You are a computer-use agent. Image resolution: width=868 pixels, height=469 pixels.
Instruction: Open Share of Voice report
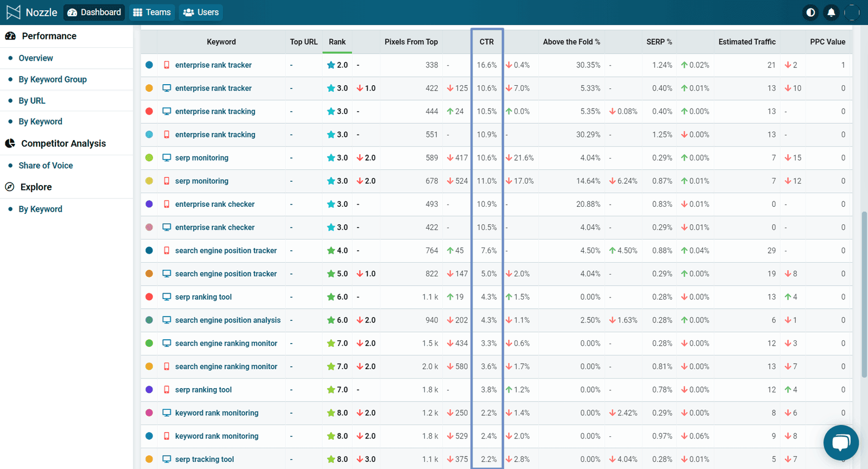click(x=46, y=166)
